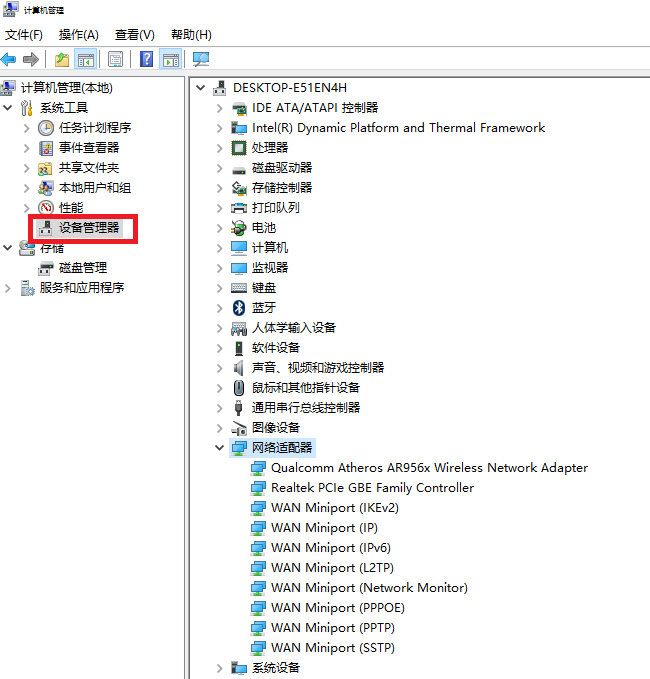The height and width of the screenshot is (679, 650).
Task: Select 计算机管理(本地) root node
Action: tap(67, 88)
